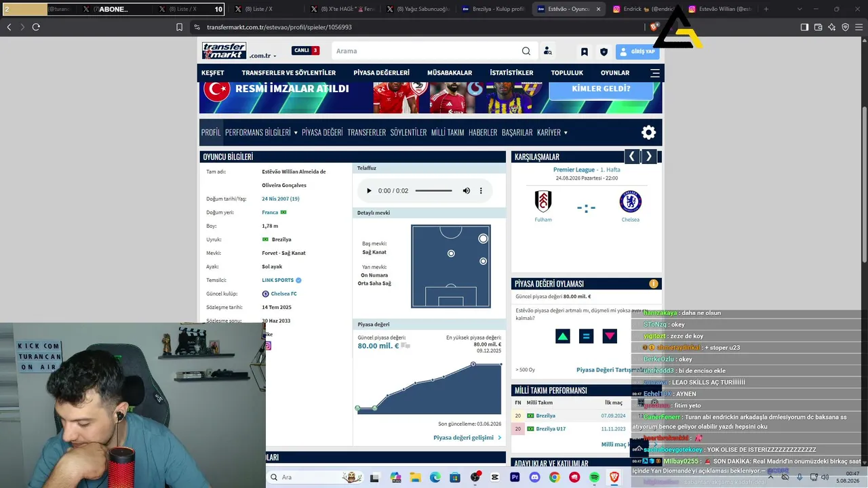Launch Premiere Pro from the taskbar

point(515,477)
